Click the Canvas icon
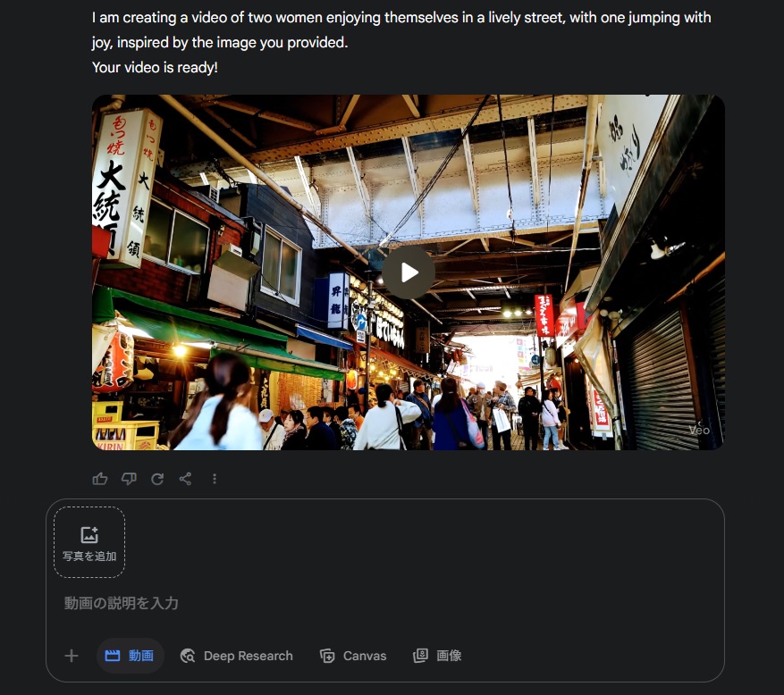Viewport: 784px width, 695px height. [x=327, y=656]
